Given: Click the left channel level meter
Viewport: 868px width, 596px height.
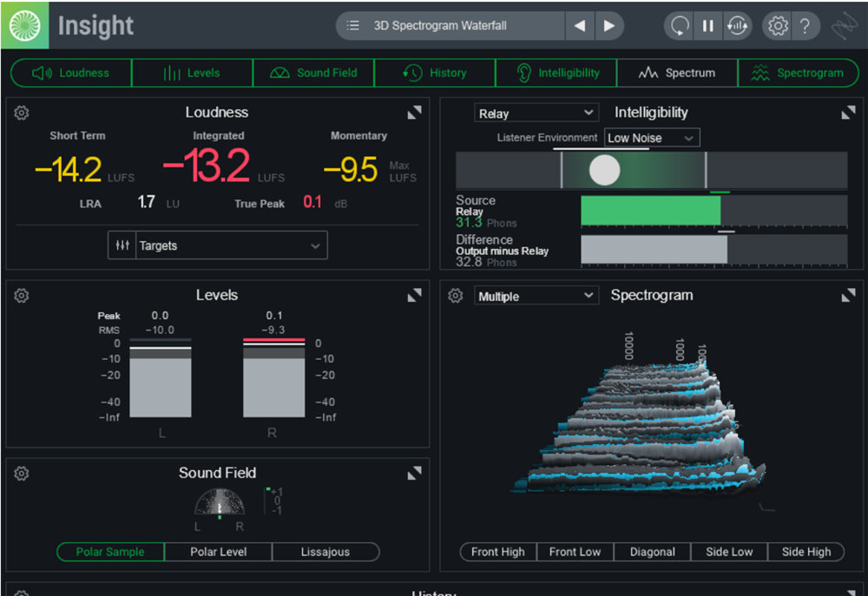Looking at the screenshot, I should [x=161, y=378].
